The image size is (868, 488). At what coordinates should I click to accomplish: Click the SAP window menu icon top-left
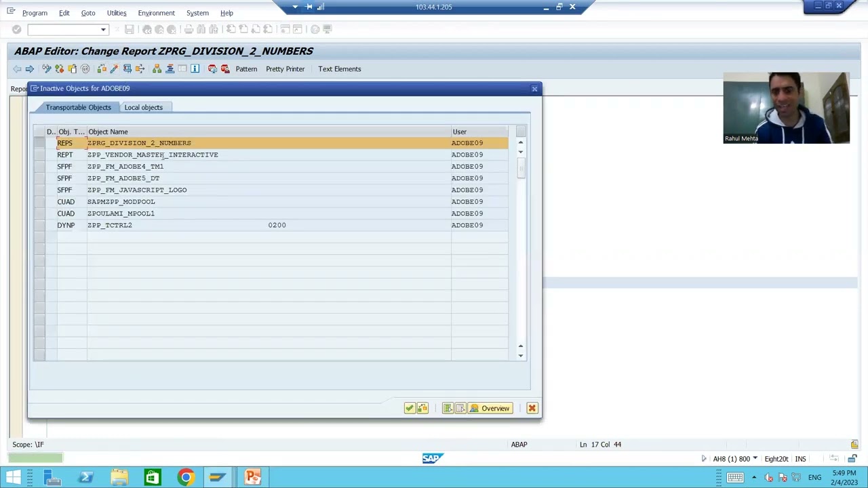click(11, 12)
